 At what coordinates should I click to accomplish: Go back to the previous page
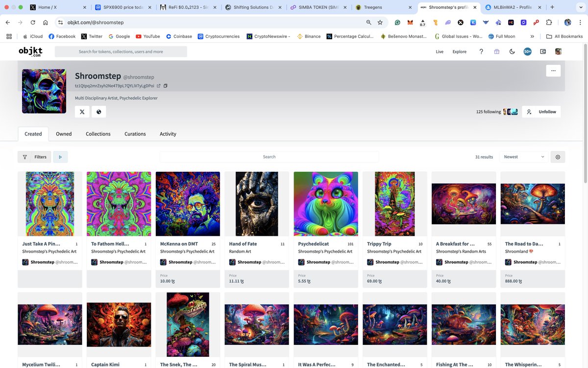[8, 23]
